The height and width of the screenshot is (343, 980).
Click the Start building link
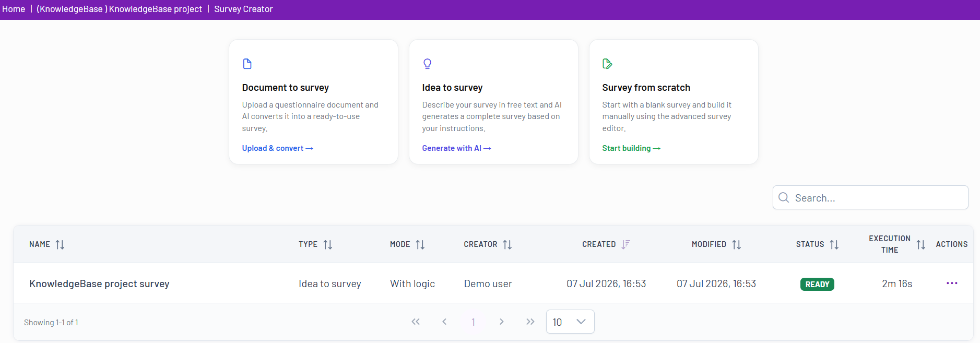pos(631,148)
